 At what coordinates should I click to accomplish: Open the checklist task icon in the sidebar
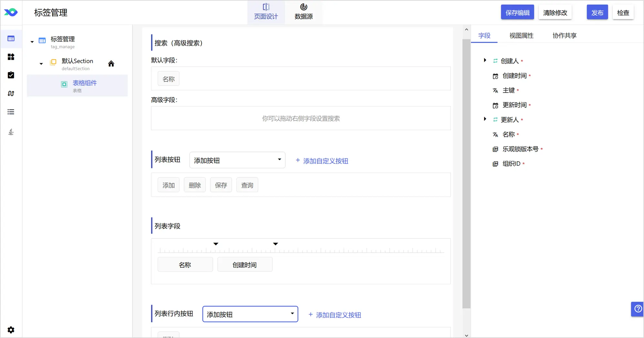tap(11, 75)
